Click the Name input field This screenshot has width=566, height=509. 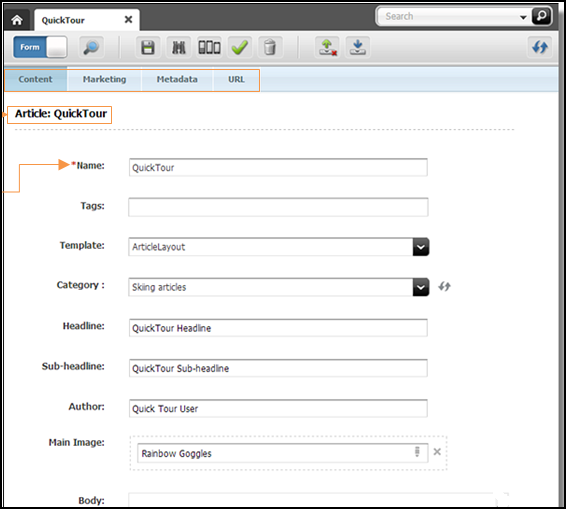(x=278, y=168)
